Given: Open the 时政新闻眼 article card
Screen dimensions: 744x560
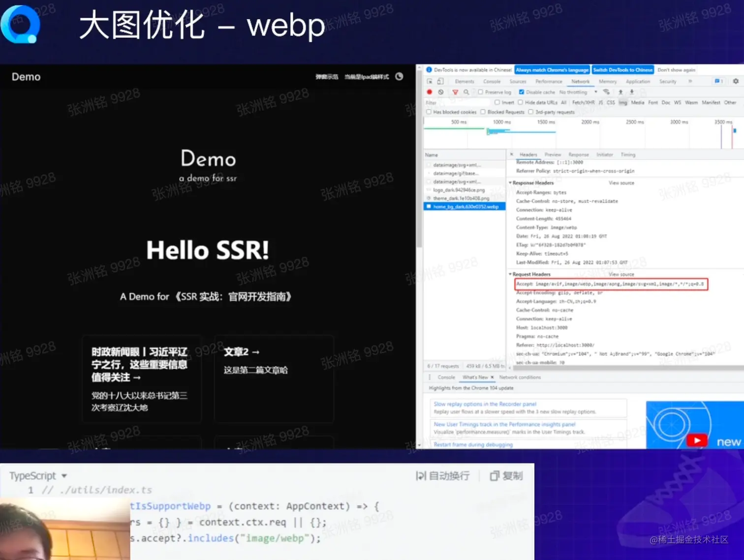Looking at the screenshot, I should point(142,378).
